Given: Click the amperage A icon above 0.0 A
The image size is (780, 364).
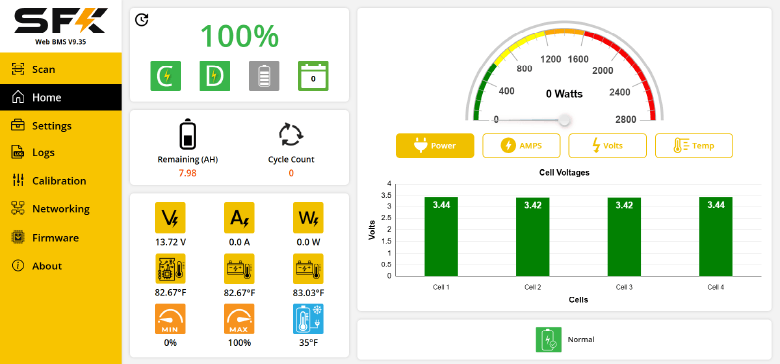Looking at the screenshot, I should [239, 218].
